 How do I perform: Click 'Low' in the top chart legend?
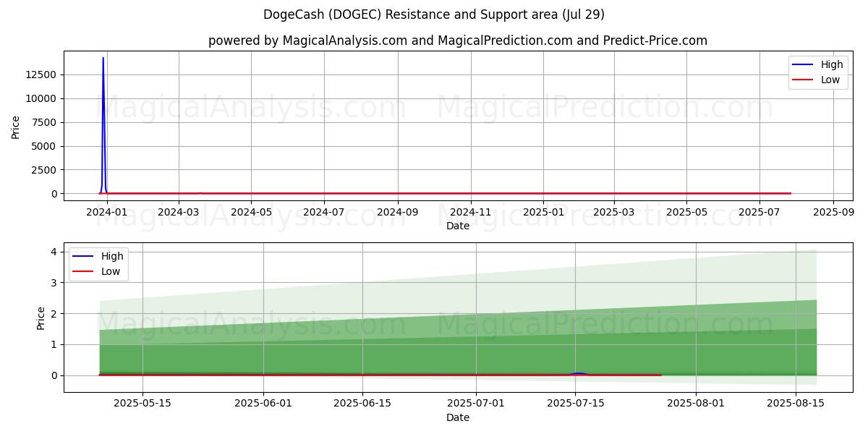pyautogui.click(x=830, y=80)
